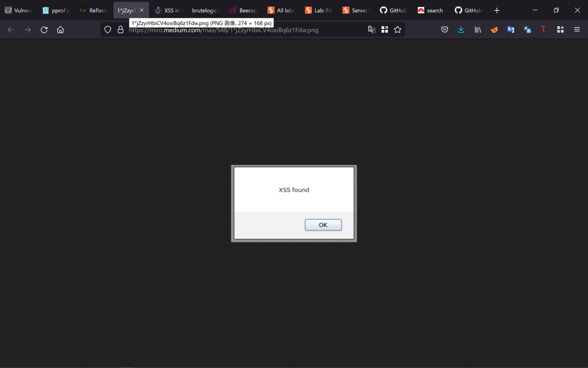
Task: Click inside the address bar URL field
Action: [x=245, y=29]
